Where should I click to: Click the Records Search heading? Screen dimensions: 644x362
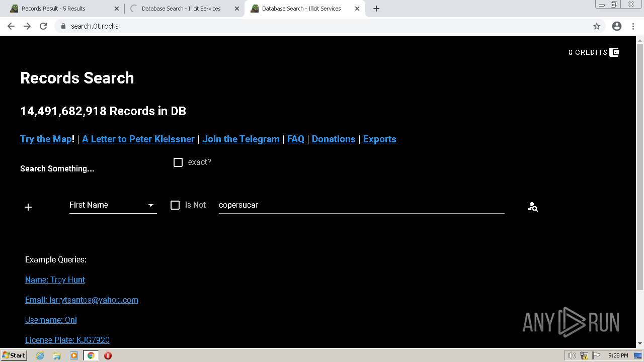coord(77,78)
